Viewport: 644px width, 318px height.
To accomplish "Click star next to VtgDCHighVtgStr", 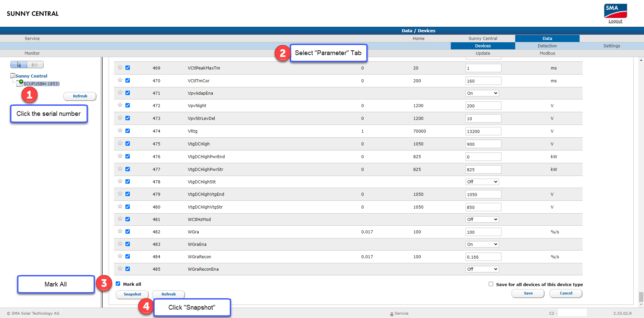I will coord(120,206).
